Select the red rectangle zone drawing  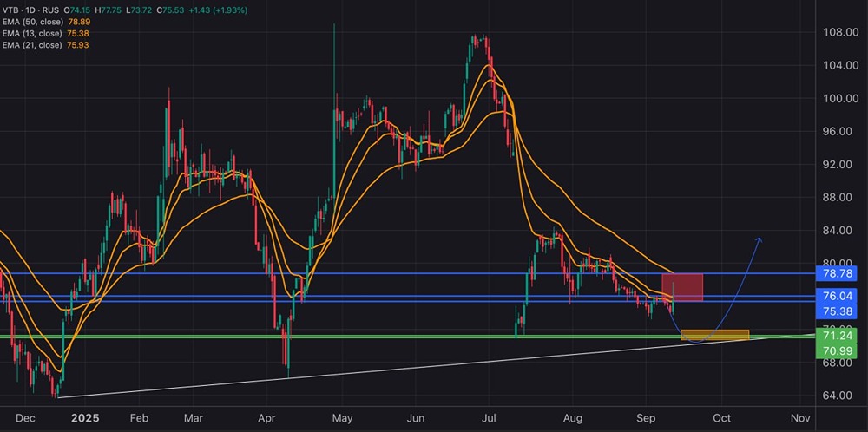[682, 287]
